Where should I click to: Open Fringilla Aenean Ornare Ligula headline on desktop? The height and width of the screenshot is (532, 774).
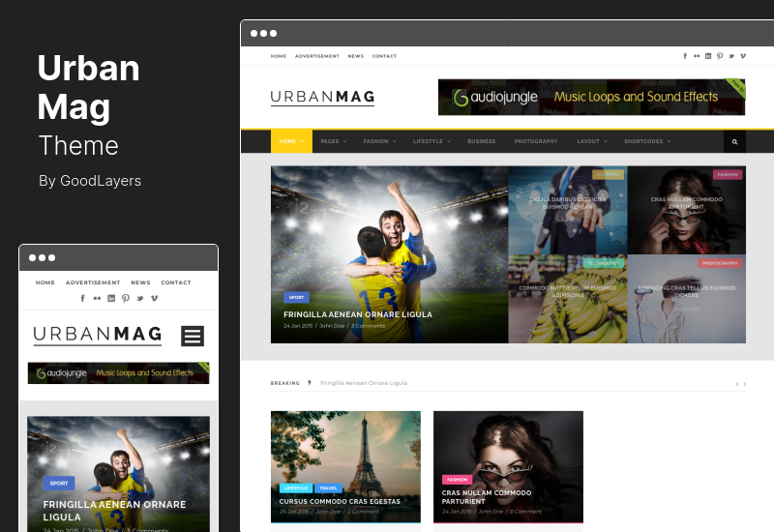pos(358,315)
